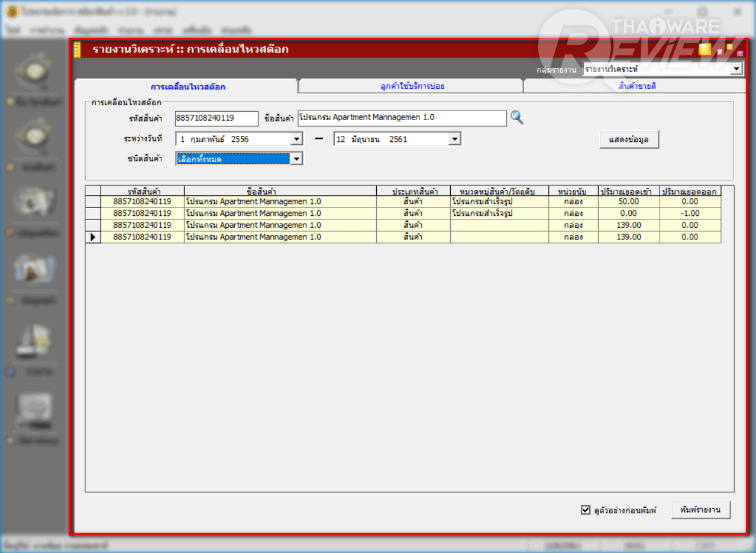
Task: Switch to the การเคลื่อนไหวสต๊อก tab
Action: point(188,86)
